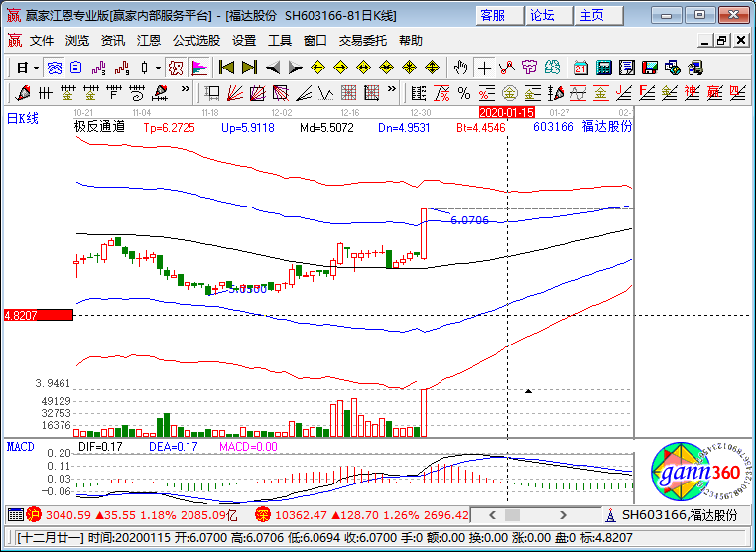Viewport: 756px width, 552px height.
Task: Select the hand pan tool
Action: click(461, 68)
